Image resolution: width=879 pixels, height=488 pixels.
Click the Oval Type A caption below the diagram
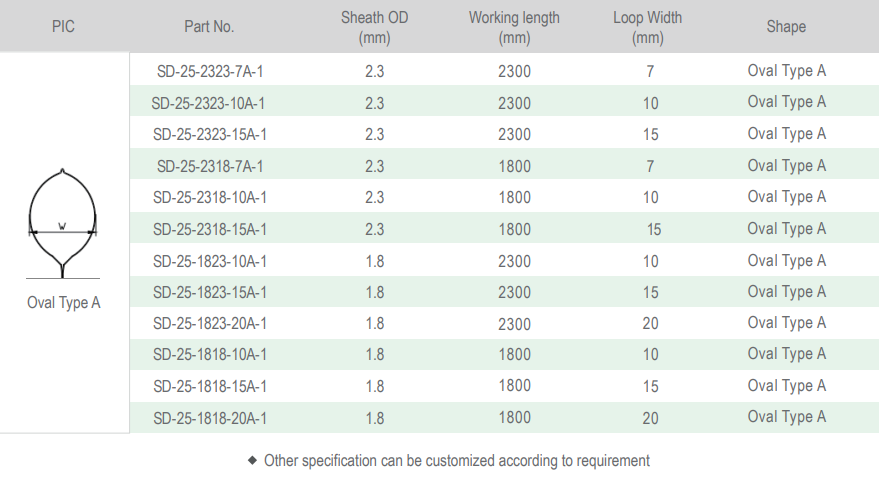pyautogui.click(x=64, y=302)
